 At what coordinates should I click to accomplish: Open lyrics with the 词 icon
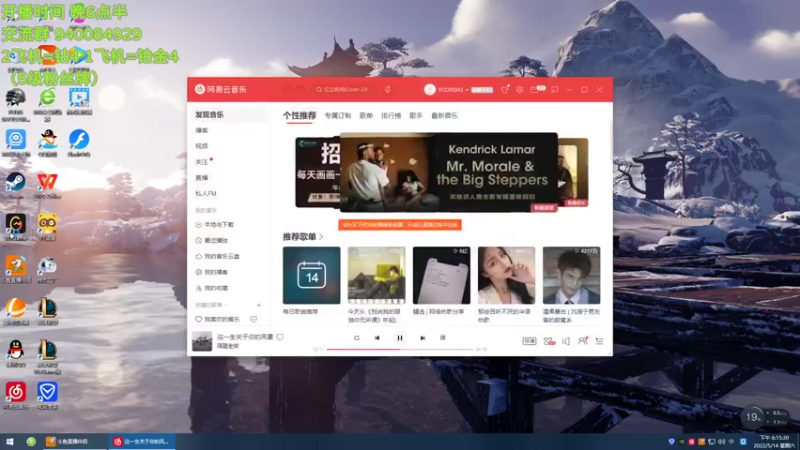click(x=442, y=338)
